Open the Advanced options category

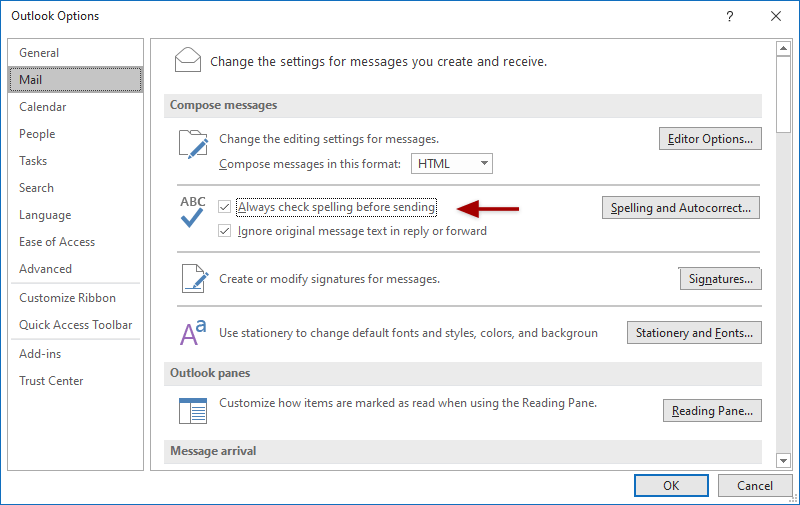point(45,269)
